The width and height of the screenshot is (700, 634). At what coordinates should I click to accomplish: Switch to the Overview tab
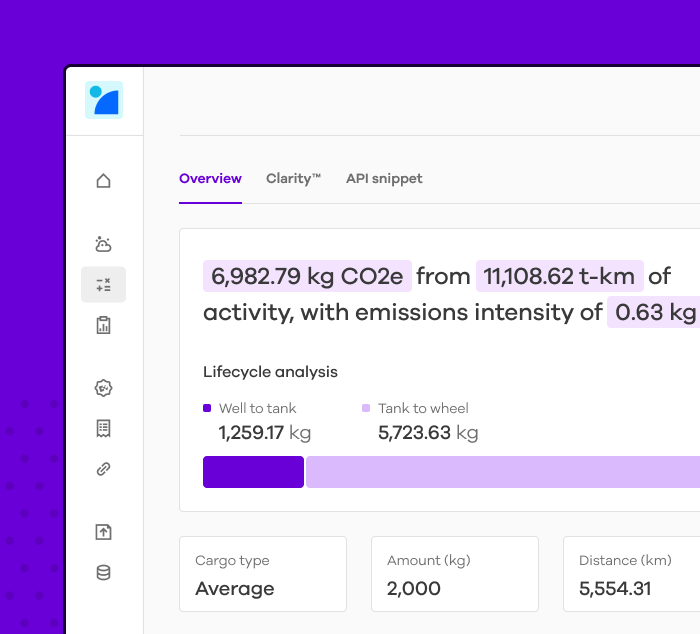(210, 179)
